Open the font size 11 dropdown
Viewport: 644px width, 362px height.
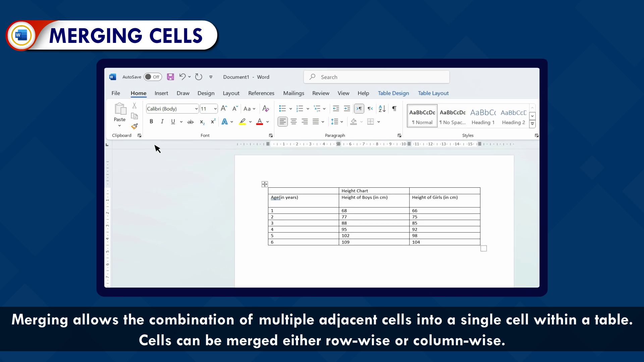[x=215, y=109]
